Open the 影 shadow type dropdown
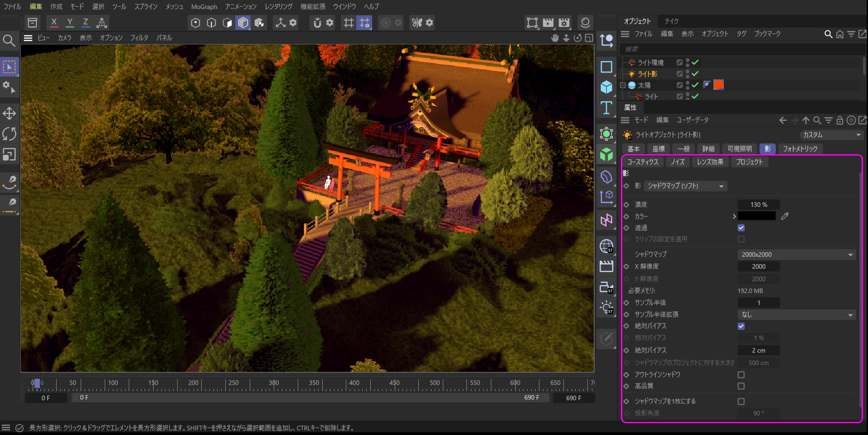Image resolution: width=868 pixels, height=435 pixels. coord(685,186)
